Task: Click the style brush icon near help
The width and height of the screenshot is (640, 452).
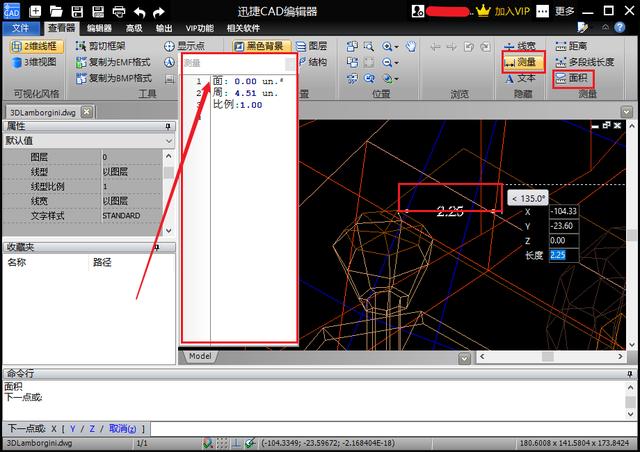Action: tap(582, 27)
